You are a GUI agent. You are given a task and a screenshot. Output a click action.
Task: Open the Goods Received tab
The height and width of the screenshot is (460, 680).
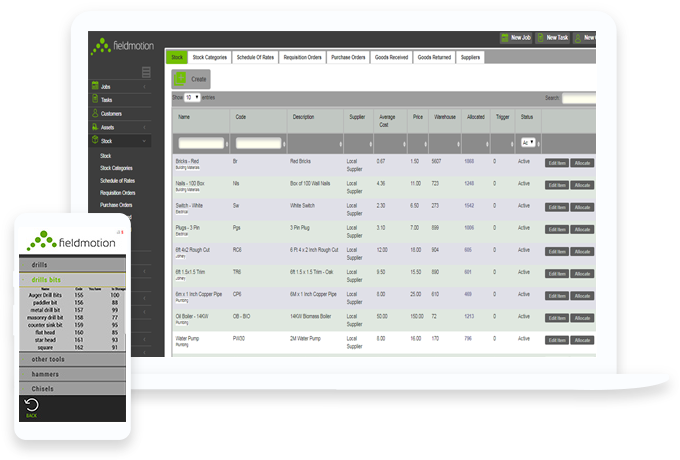point(391,57)
